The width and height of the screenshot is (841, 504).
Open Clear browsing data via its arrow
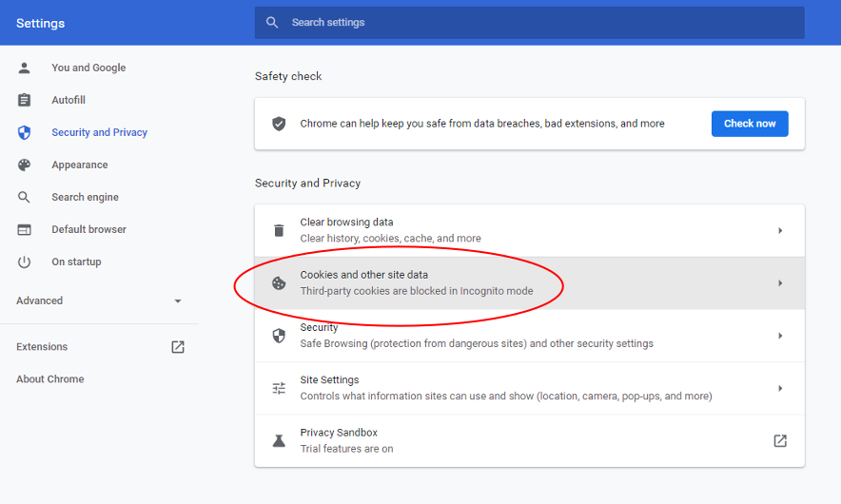(x=780, y=230)
